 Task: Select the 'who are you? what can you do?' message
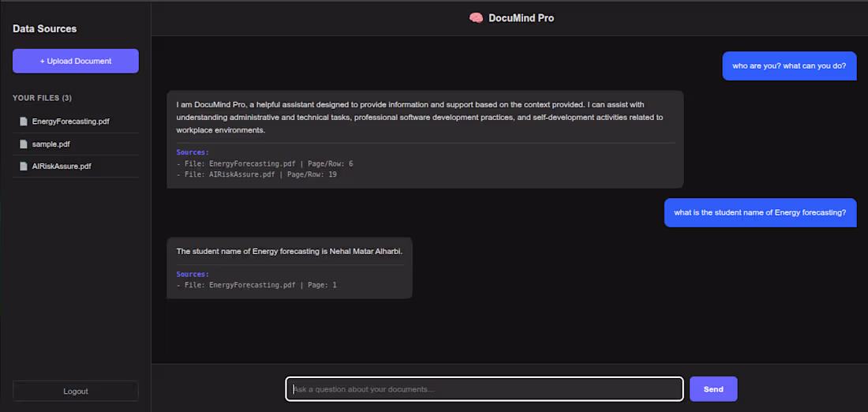pos(789,66)
